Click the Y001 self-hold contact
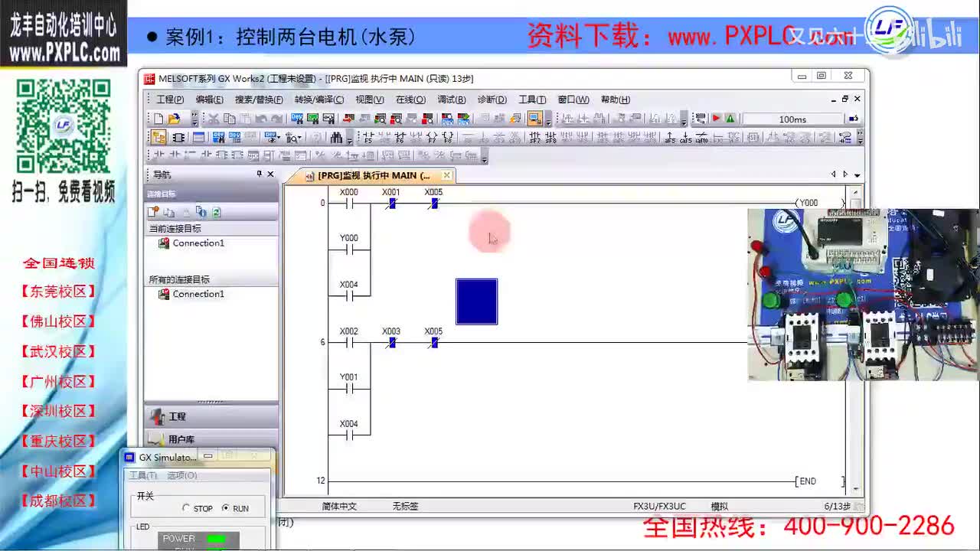This screenshot has width=980, height=551. (x=349, y=388)
